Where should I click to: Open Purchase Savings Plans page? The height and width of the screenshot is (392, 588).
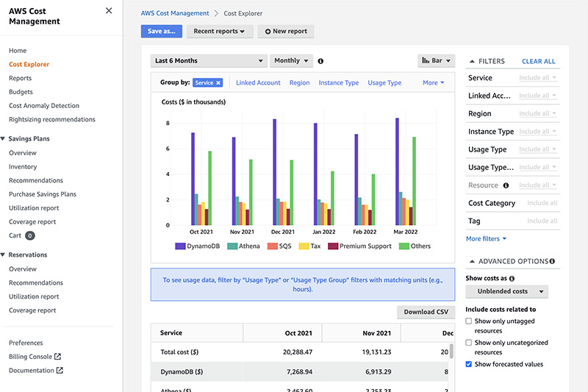click(x=43, y=194)
